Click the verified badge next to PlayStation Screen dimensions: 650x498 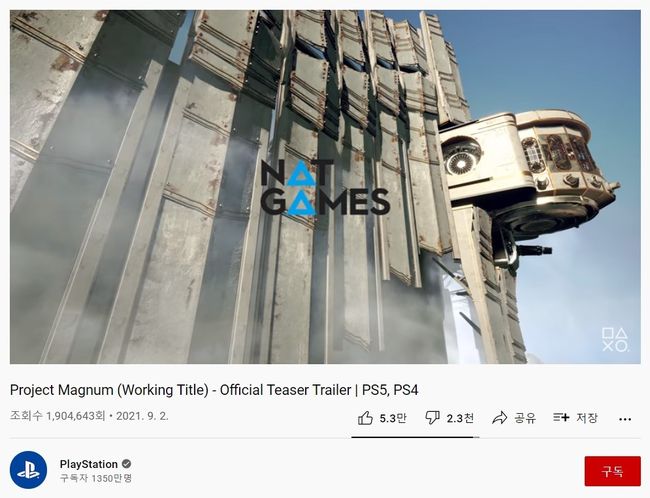pos(127,464)
